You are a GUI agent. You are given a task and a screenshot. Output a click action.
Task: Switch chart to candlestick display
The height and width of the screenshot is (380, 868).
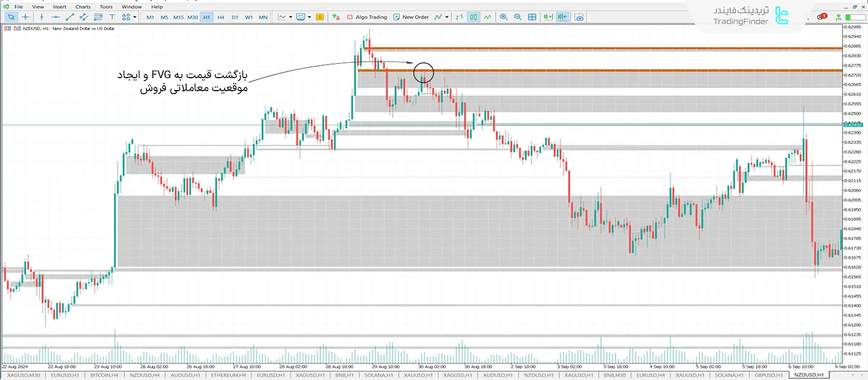click(474, 17)
